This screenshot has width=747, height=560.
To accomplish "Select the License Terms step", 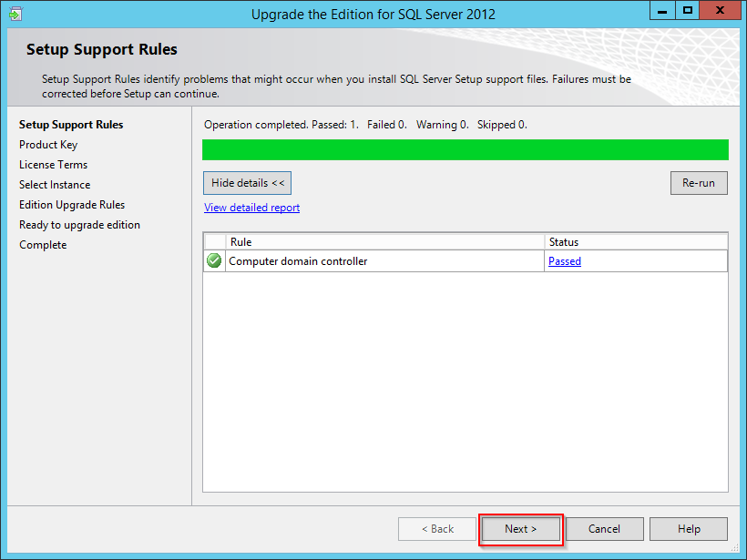I will tap(54, 165).
